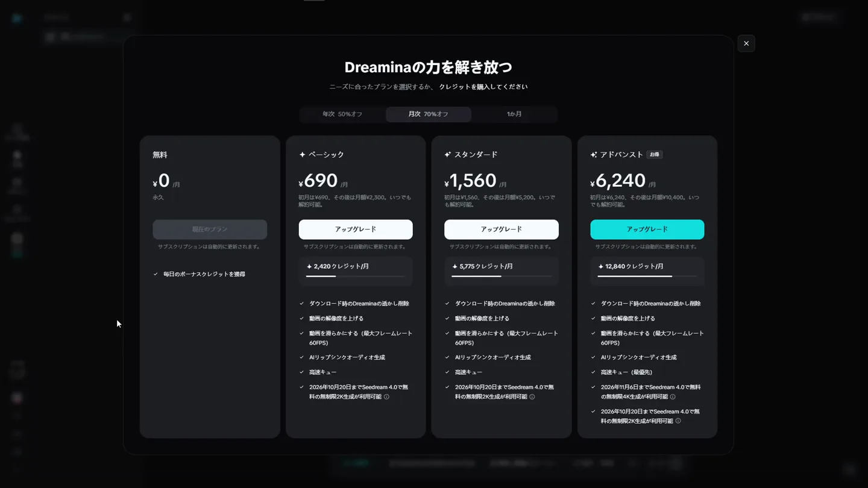Click the 永久 label under free price

[x=158, y=198]
